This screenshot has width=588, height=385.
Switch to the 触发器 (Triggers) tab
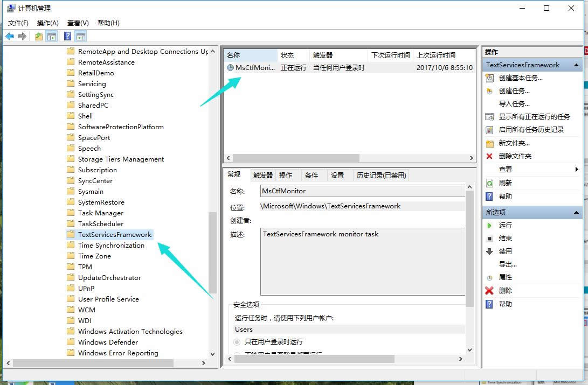coord(262,174)
